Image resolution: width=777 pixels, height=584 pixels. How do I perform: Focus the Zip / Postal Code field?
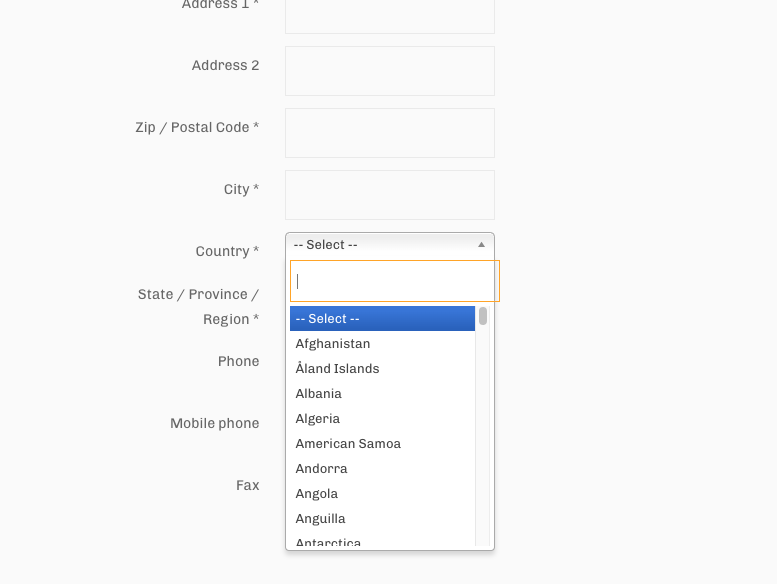(390, 133)
